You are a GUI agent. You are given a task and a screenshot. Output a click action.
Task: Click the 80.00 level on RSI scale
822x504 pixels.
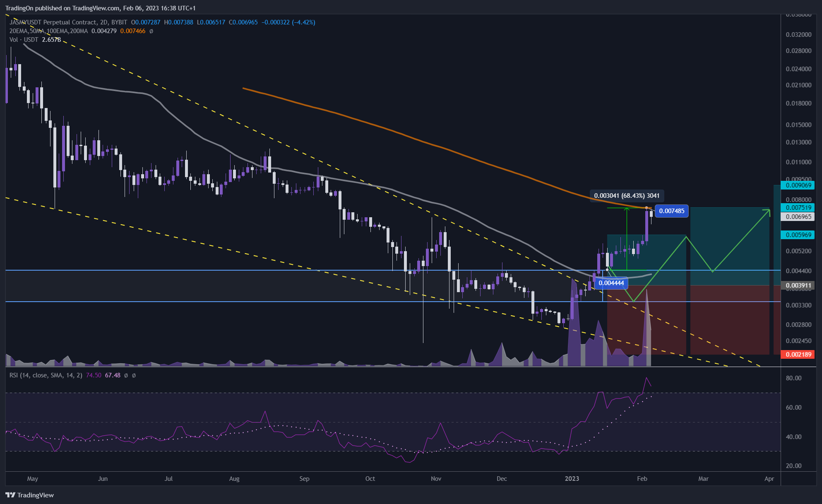pos(793,378)
